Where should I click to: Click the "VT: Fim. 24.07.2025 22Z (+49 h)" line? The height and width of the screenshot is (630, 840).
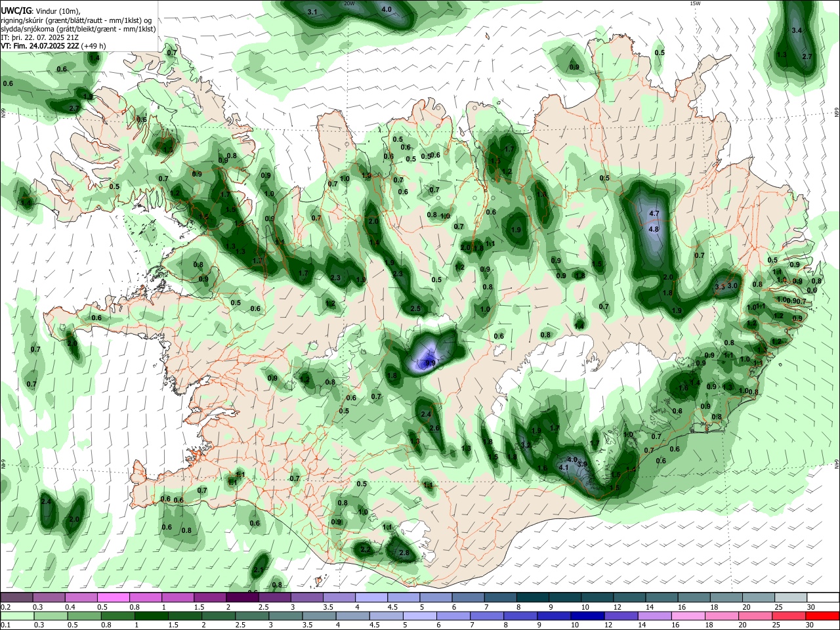point(53,46)
